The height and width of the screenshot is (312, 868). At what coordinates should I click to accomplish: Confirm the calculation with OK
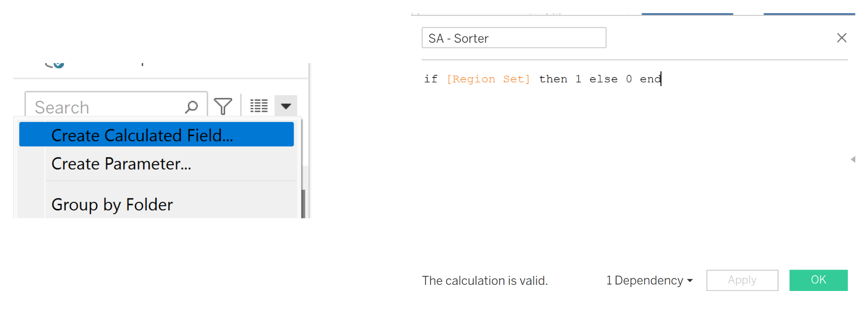(818, 280)
